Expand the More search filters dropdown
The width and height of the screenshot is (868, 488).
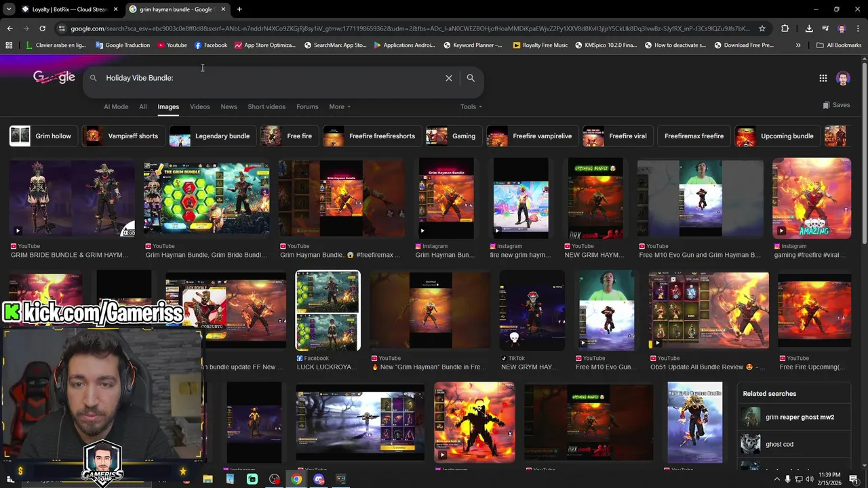340,107
